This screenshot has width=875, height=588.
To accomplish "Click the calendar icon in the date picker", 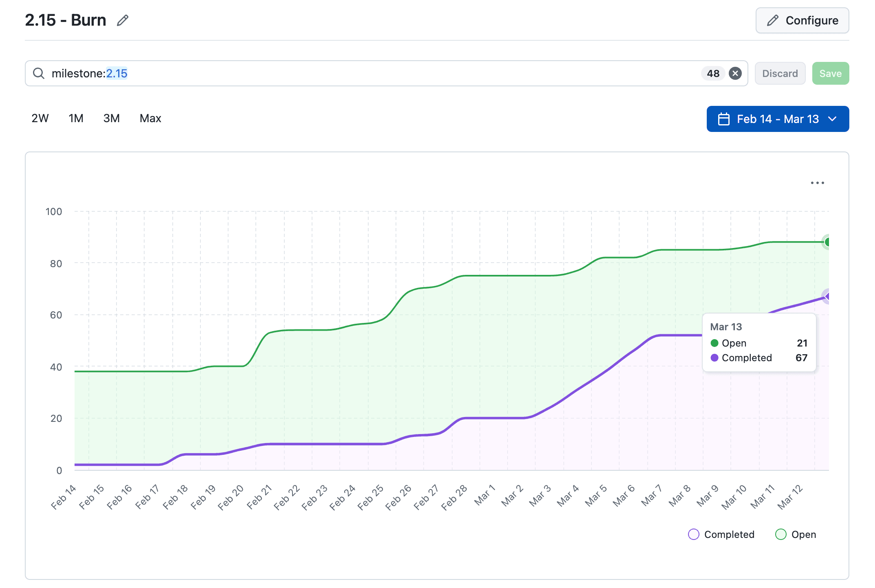I will click(725, 118).
